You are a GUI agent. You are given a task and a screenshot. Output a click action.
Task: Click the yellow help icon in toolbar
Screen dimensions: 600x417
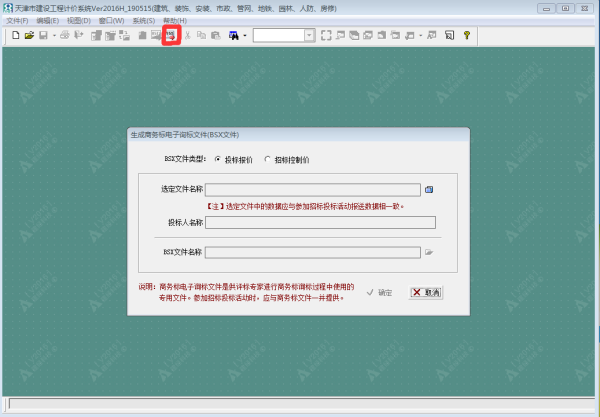(x=466, y=35)
